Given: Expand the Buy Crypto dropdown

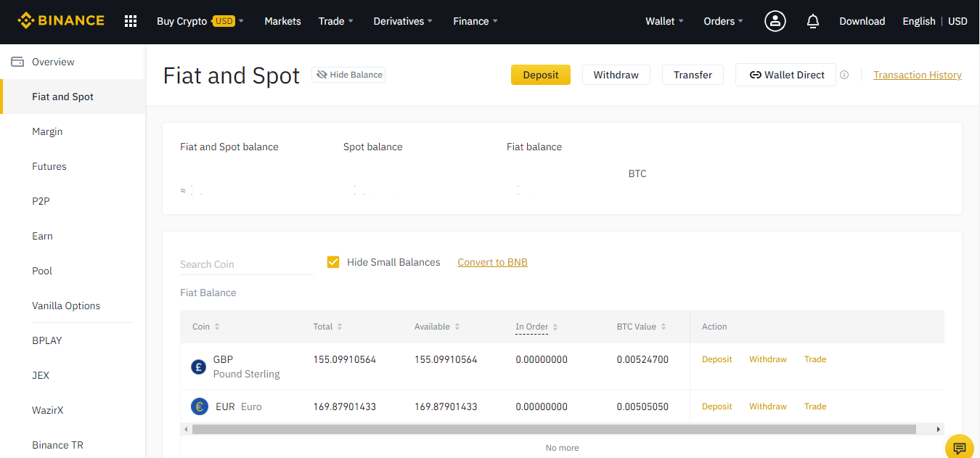Looking at the screenshot, I should tap(200, 21).
